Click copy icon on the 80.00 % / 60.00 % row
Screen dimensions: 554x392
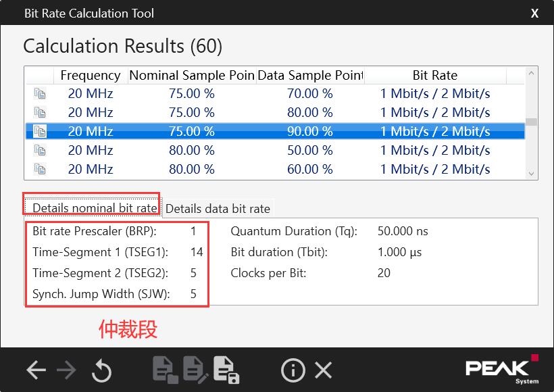pyautogui.click(x=40, y=170)
